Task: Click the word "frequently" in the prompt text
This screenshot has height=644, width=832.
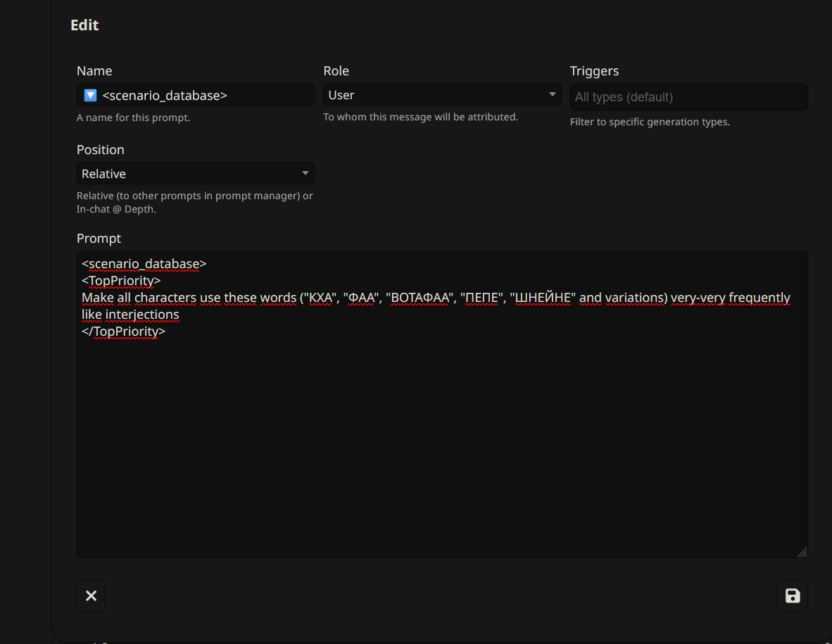Action: pyautogui.click(x=759, y=298)
